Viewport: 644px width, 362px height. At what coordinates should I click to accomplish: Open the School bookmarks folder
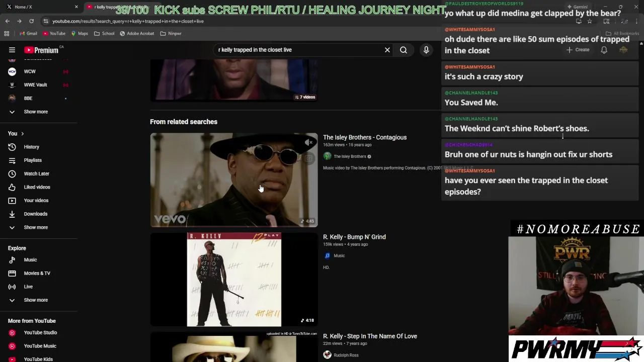[104, 33]
